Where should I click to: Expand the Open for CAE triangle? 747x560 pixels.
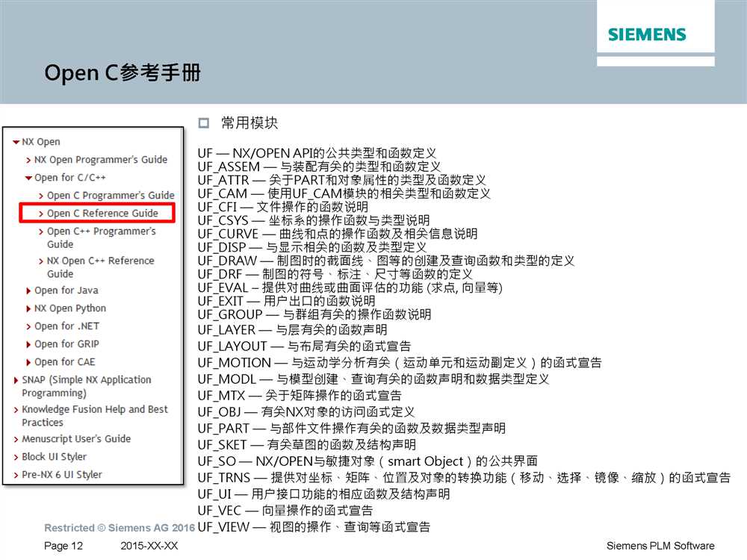coord(28,362)
